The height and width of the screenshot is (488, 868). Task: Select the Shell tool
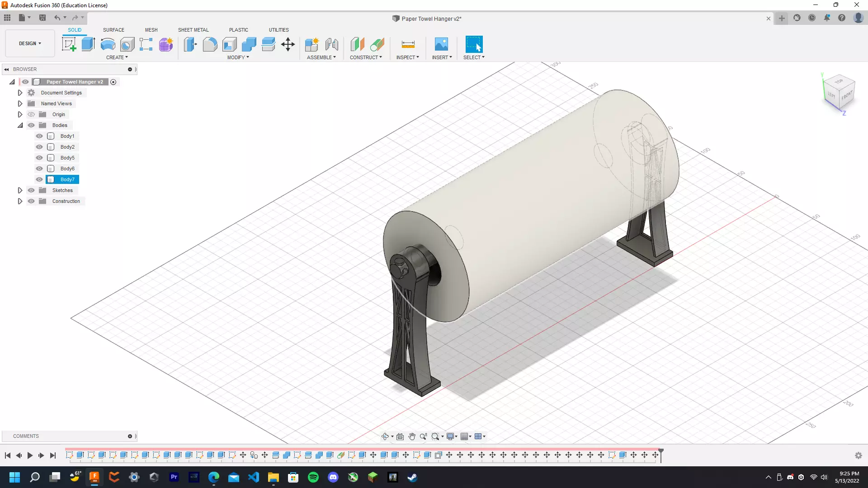[229, 44]
